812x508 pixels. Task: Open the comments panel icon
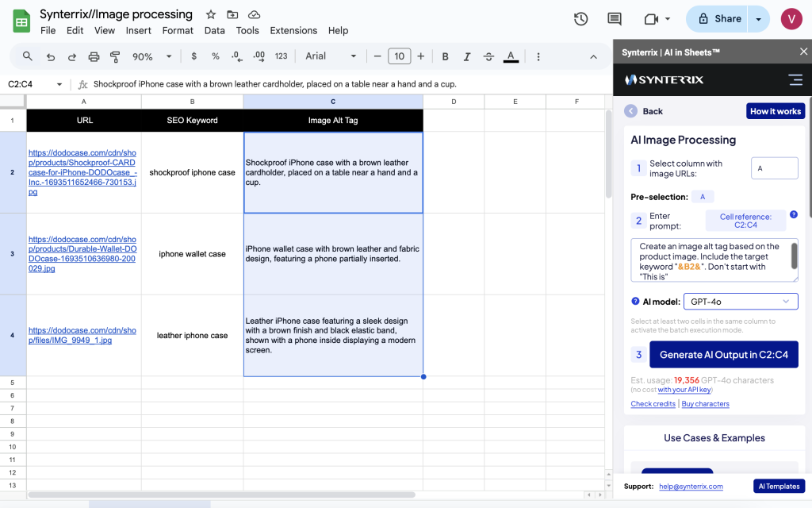pyautogui.click(x=615, y=19)
